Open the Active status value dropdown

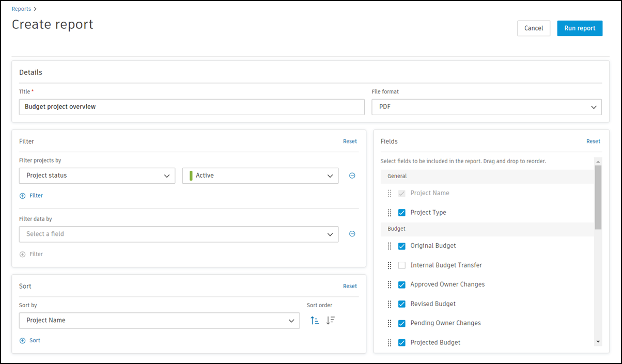point(260,176)
